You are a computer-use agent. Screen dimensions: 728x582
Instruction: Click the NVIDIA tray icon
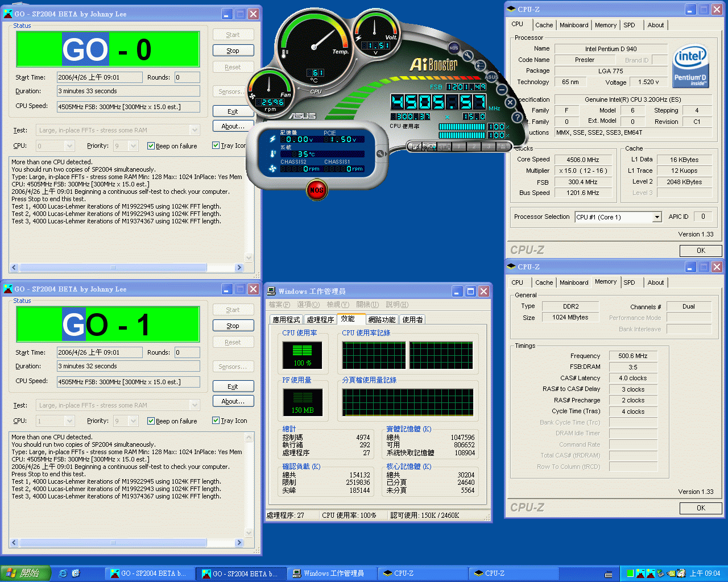[670, 573]
